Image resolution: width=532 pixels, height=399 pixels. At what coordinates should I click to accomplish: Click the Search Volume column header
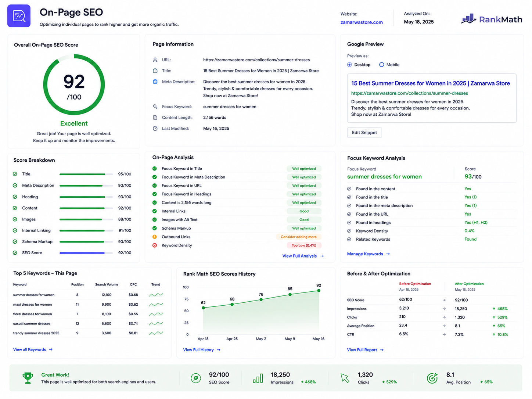point(107,285)
